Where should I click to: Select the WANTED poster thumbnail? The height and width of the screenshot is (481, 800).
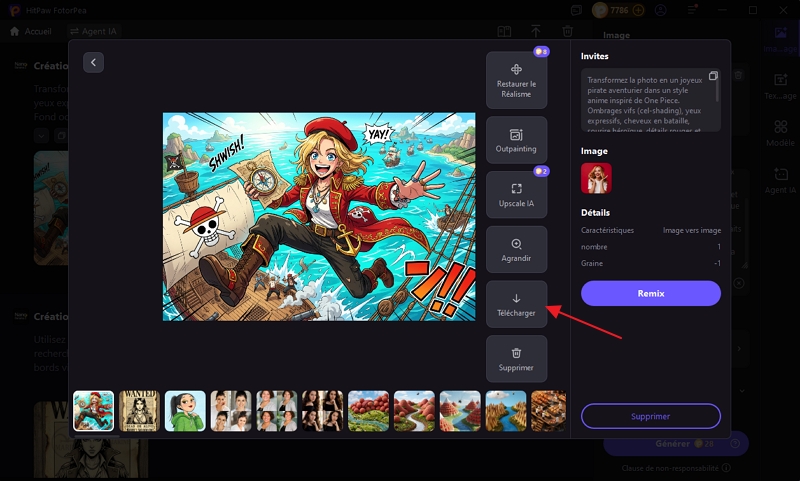139,411
